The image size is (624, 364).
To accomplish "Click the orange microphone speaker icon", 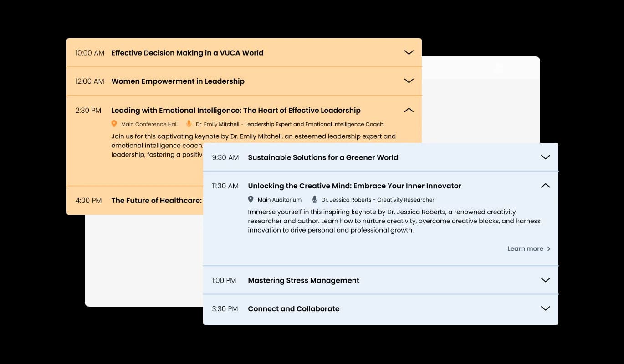I will 189,124.
